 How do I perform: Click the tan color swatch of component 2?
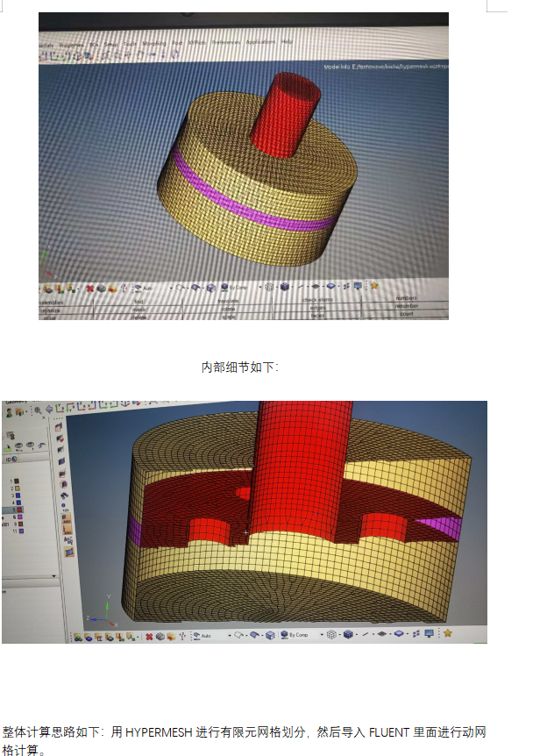18,489
